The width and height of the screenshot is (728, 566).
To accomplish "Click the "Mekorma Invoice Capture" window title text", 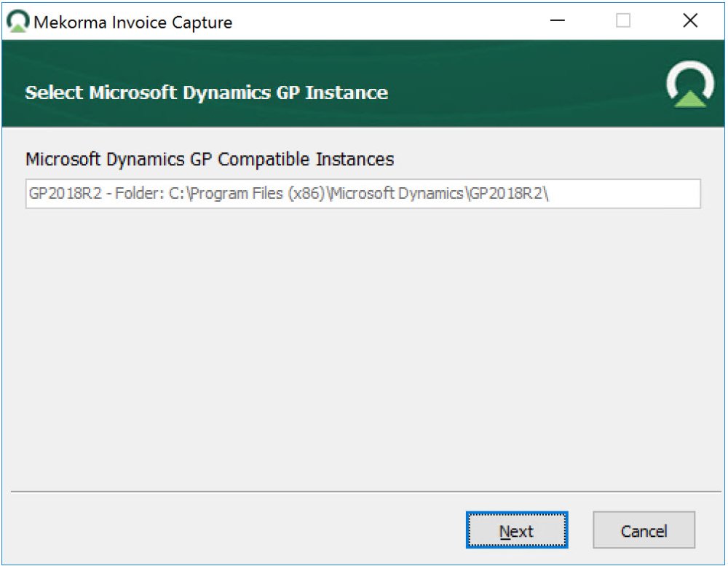I will point(133,23).
